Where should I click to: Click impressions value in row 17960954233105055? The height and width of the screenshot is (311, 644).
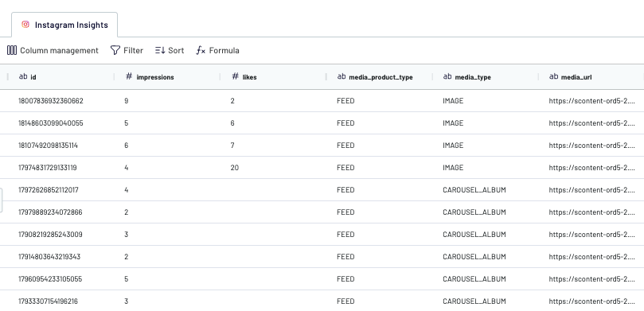126,279
